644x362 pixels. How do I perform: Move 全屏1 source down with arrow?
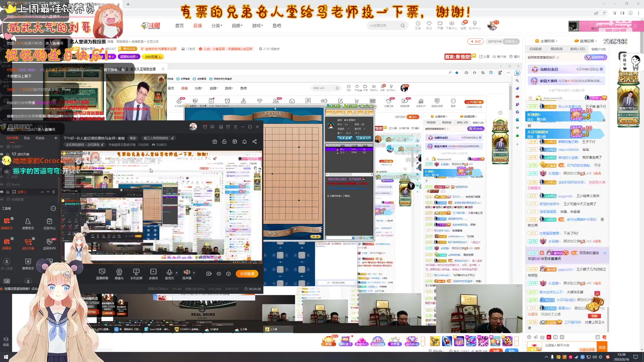[x=48, y=192]
